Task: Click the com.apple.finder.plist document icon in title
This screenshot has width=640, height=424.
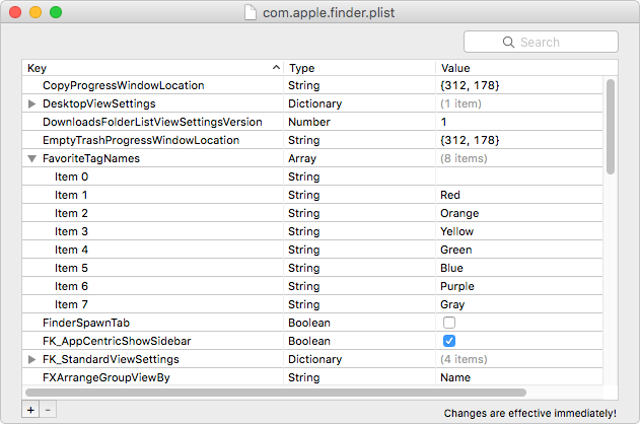Action: [250, 12]
